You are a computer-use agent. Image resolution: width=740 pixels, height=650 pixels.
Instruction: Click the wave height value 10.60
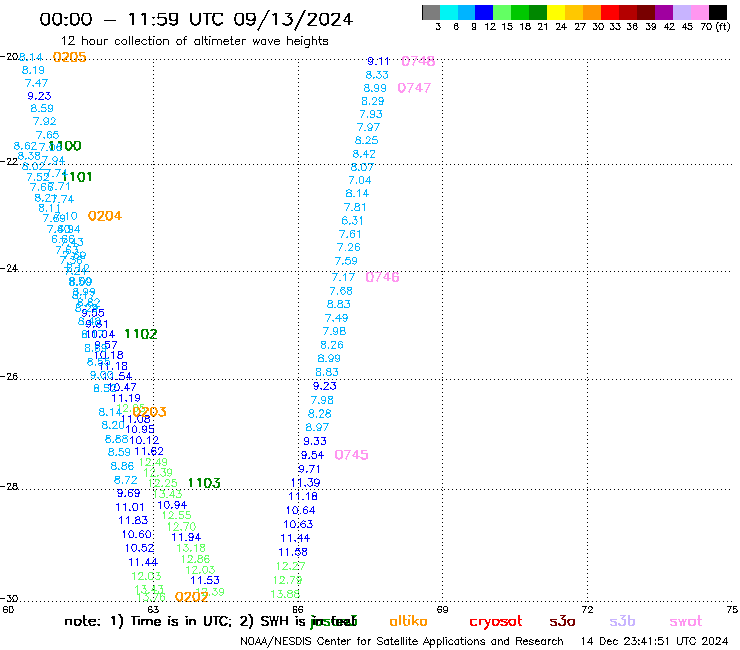(x=137, y=534)
